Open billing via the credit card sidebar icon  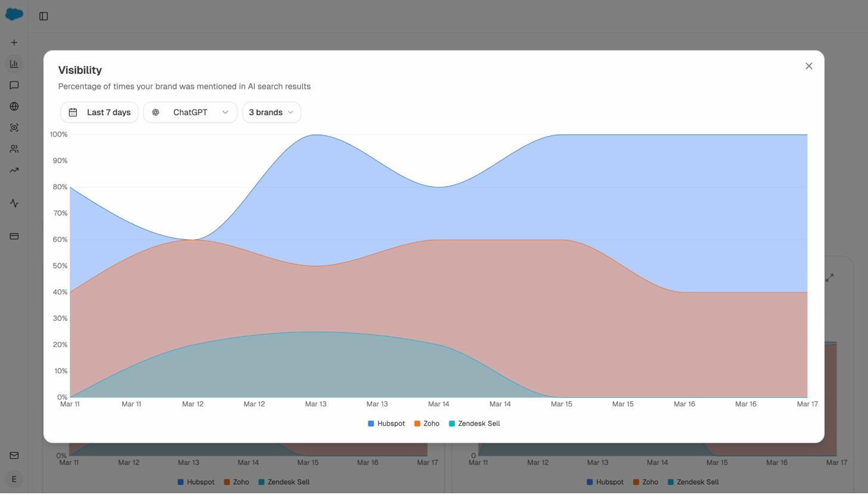point(14,236)
